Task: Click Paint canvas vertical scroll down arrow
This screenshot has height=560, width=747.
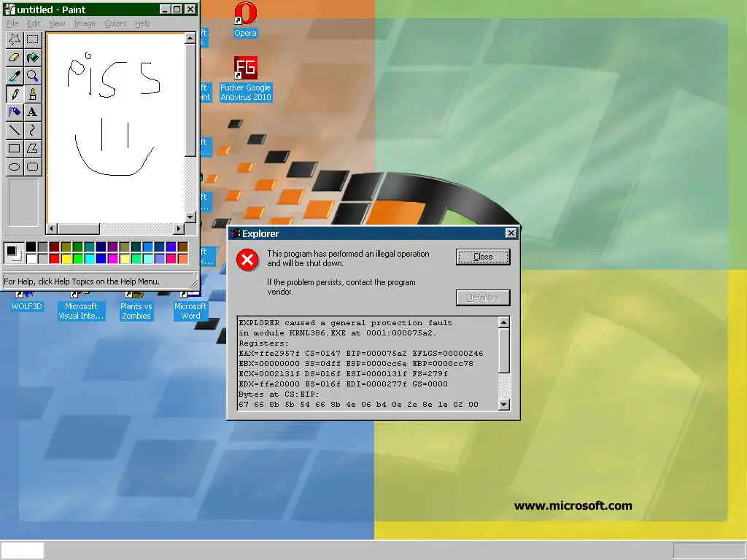Action: (x=190, y=217)
